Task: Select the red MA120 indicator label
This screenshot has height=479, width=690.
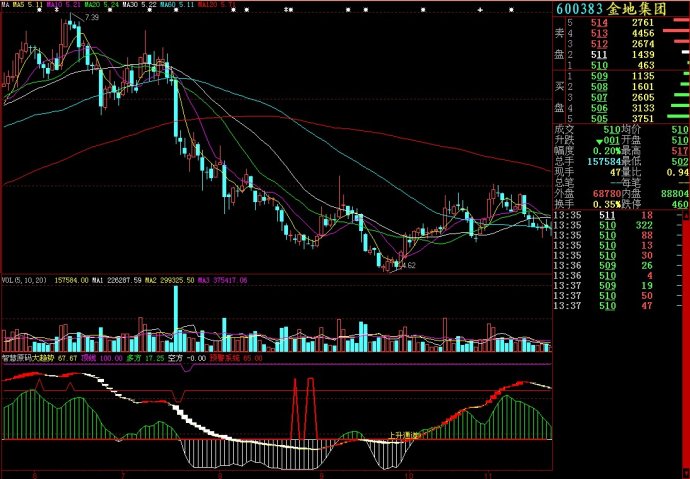Action: [216, 4]
